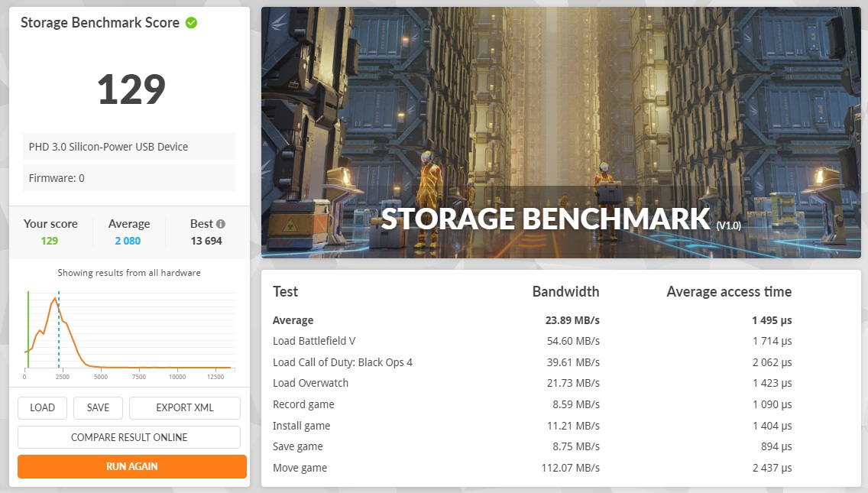Click the orange distribution curve peak
The height and width of the screenshot is (493, 868).
[x=54, y=299]
